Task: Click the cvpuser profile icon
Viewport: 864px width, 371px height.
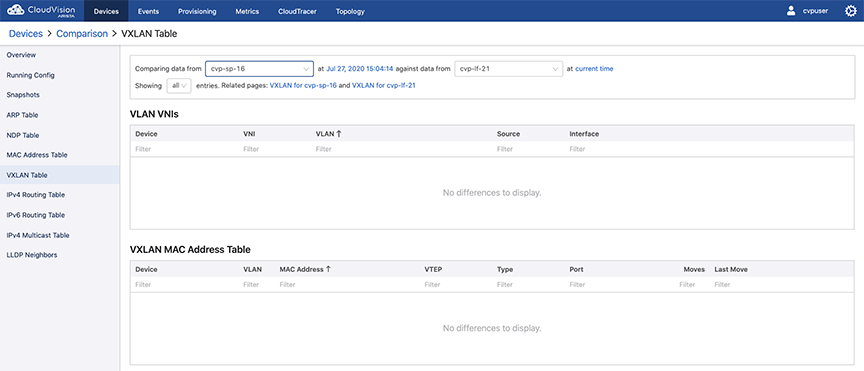Action: (x=791, y=11)
